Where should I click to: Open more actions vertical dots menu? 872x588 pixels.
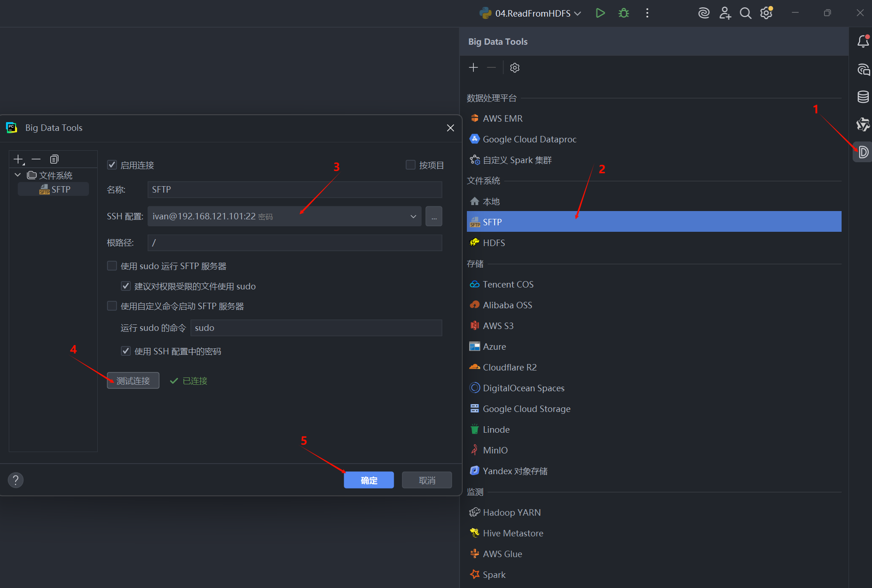point(647,13)
